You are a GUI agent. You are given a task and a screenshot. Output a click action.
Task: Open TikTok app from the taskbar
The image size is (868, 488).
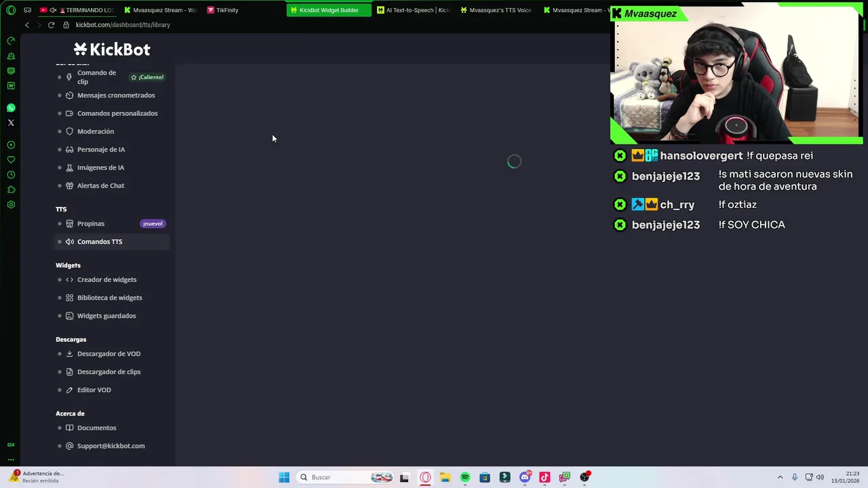(545, 477)
